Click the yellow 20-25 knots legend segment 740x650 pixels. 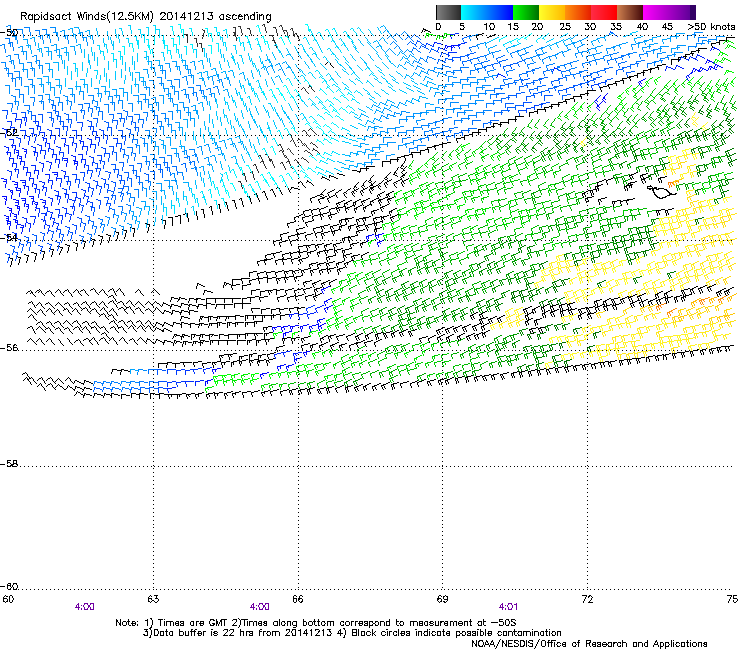[x=552, y=12]
